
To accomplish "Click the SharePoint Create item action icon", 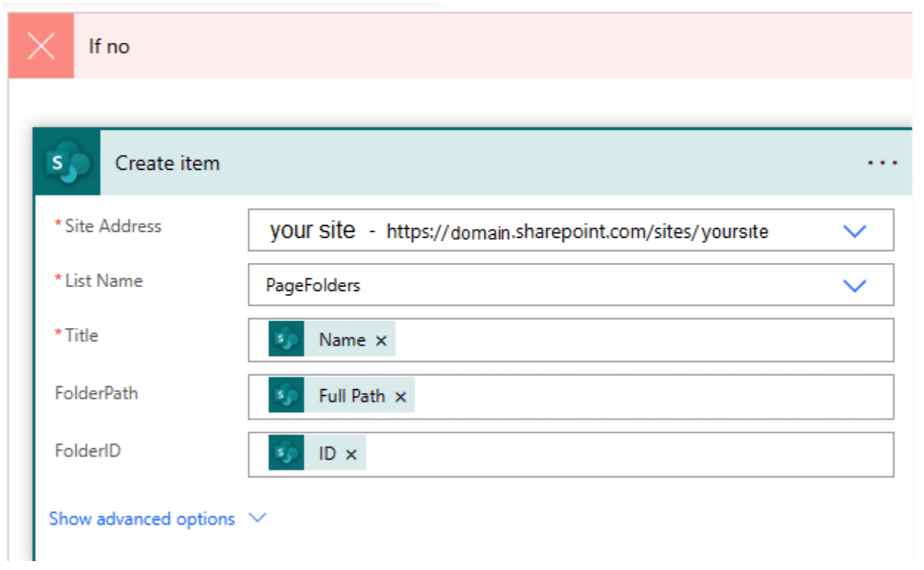I will click(x=67, y=161).
